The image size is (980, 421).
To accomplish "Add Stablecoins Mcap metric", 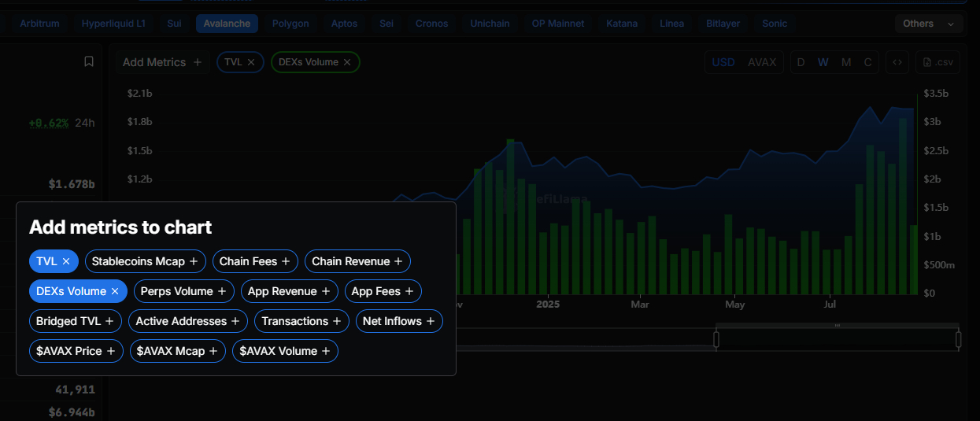I will point(146,261).
